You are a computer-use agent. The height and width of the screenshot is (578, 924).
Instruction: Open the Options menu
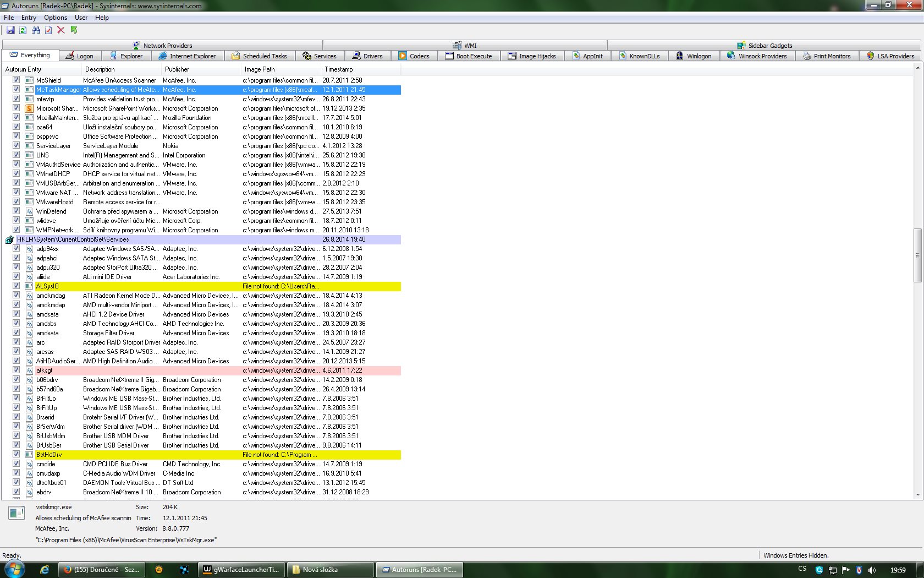point(56,18)
